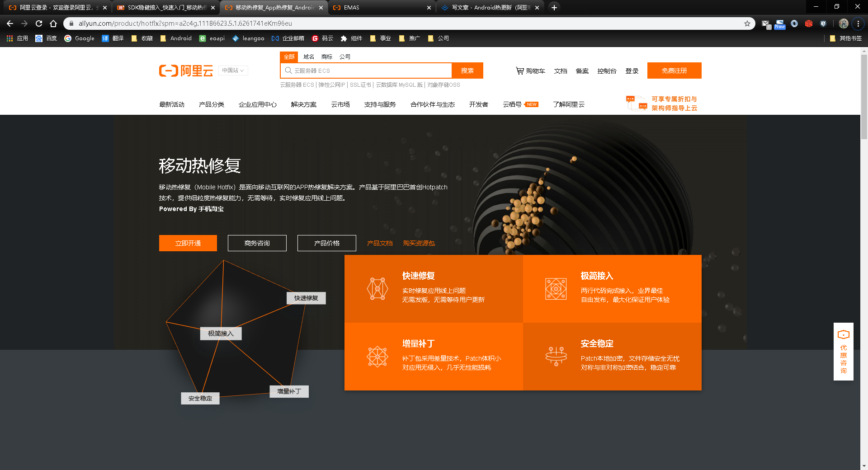Screen dimensions: 868x470
Task: Switch to the SDK稳健接入 browser tab
Action: [x=165, y=8]
